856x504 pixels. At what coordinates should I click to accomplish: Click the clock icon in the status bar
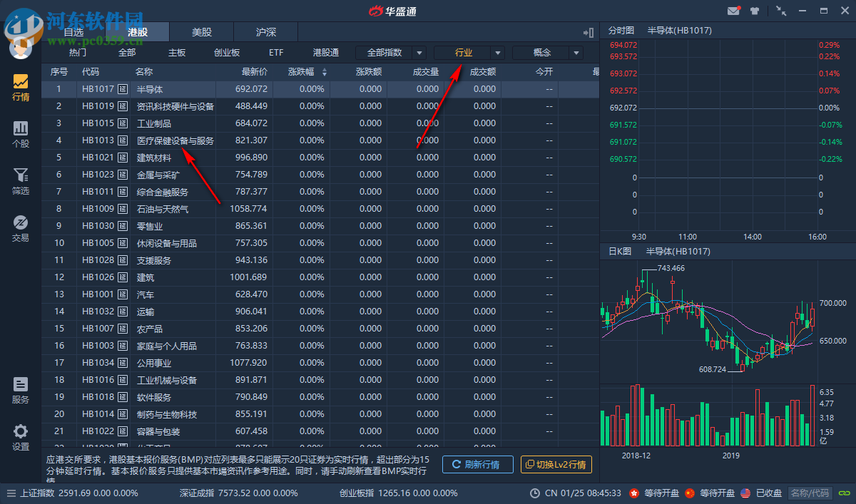(x=535, y=493)
